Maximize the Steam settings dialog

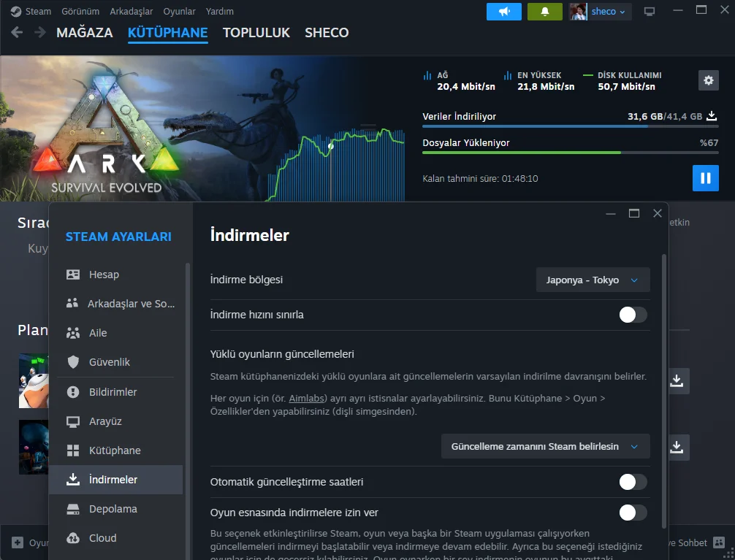(x=633, y=213)
